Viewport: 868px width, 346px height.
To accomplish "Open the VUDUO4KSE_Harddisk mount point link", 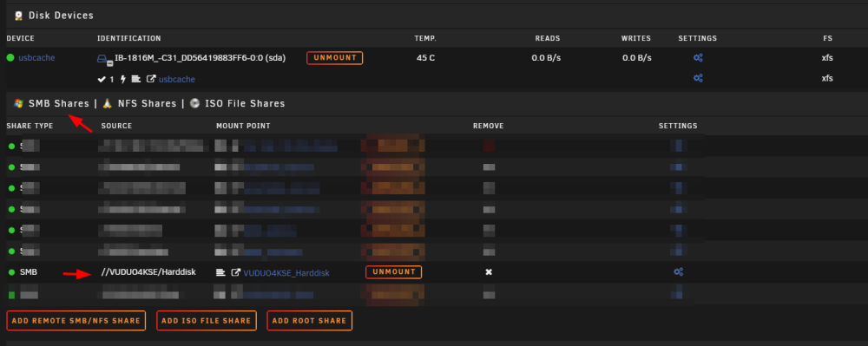I will [286, 273].
